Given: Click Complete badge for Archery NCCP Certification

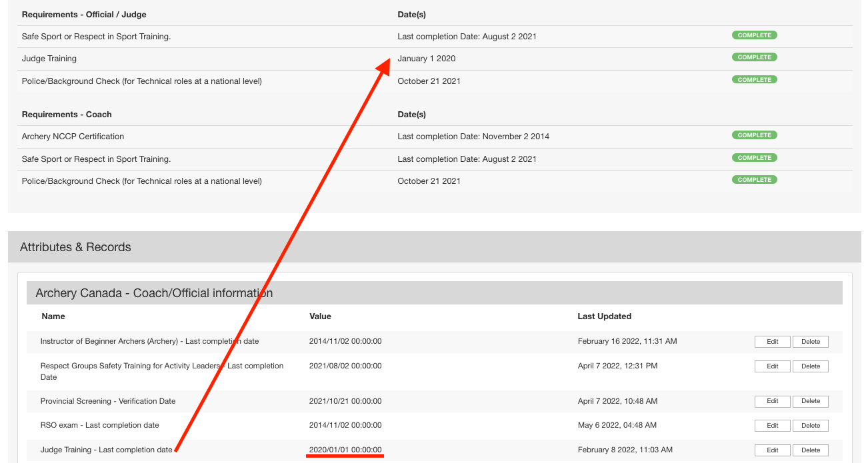Looking at the screenshot, I should 754,135.
